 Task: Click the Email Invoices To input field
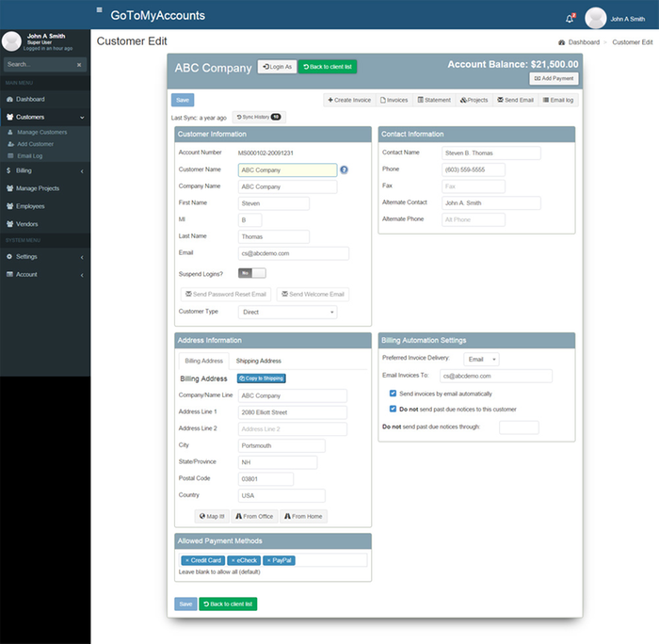[x=496, y=376]
